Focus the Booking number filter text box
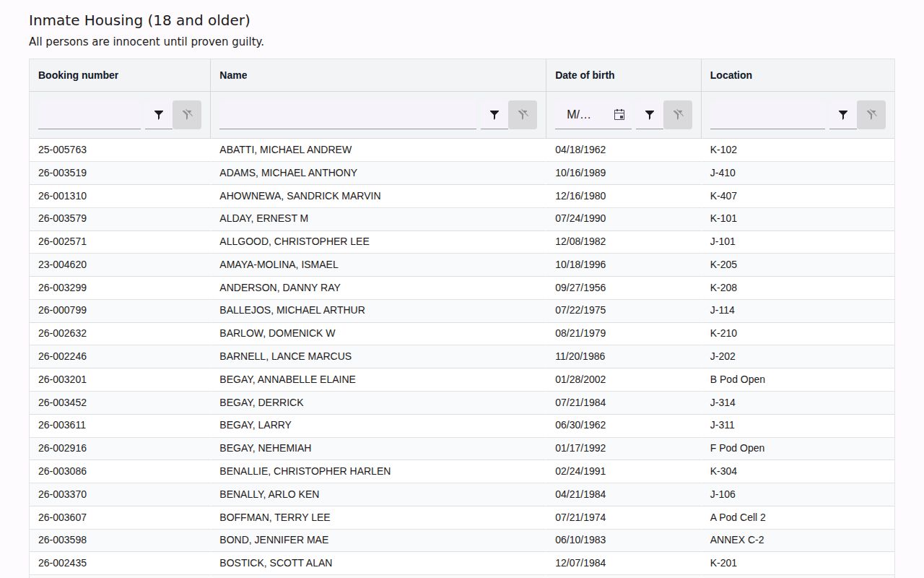Screen dimensions: 924x578 pyautogui.click(x=90, y=115)
